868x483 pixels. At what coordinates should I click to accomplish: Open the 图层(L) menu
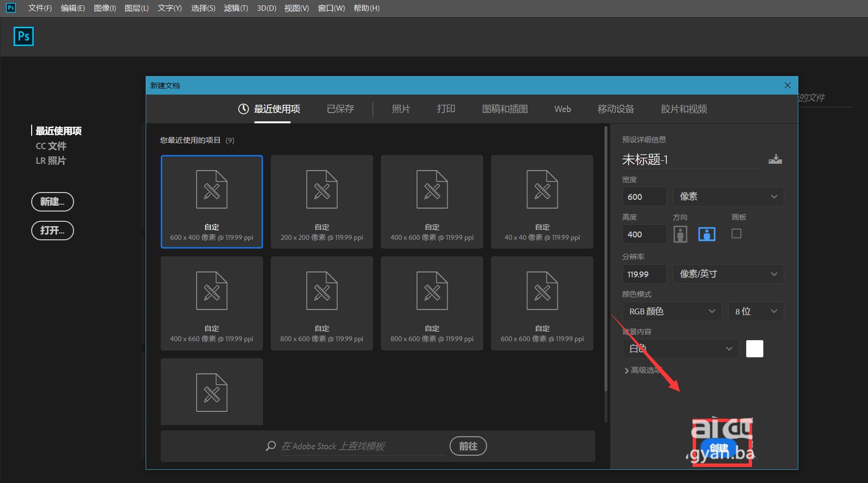pos(137,8)
